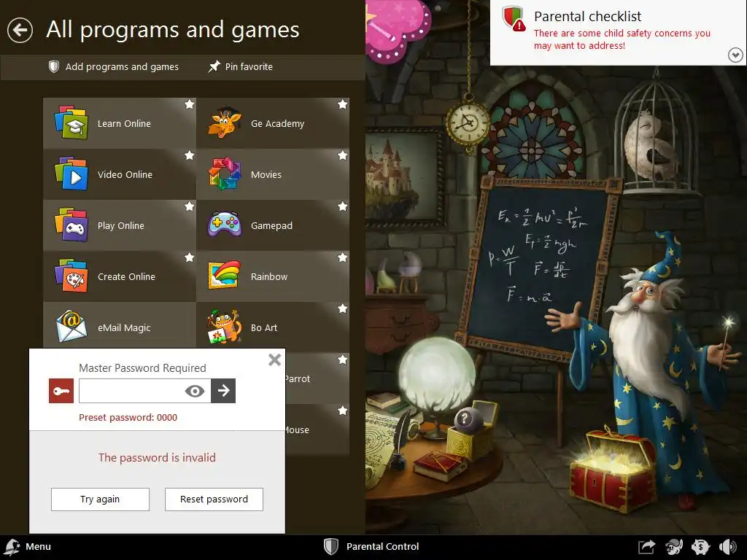Toggle favorite star on Rainbow tile
The image size is (747, 560).
click(x=343, y=257)
